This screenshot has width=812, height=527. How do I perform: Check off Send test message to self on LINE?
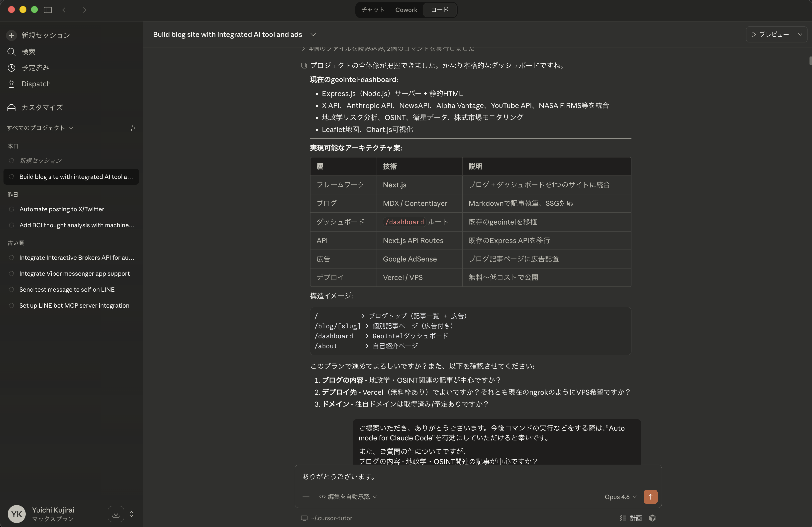pos(11,289)
